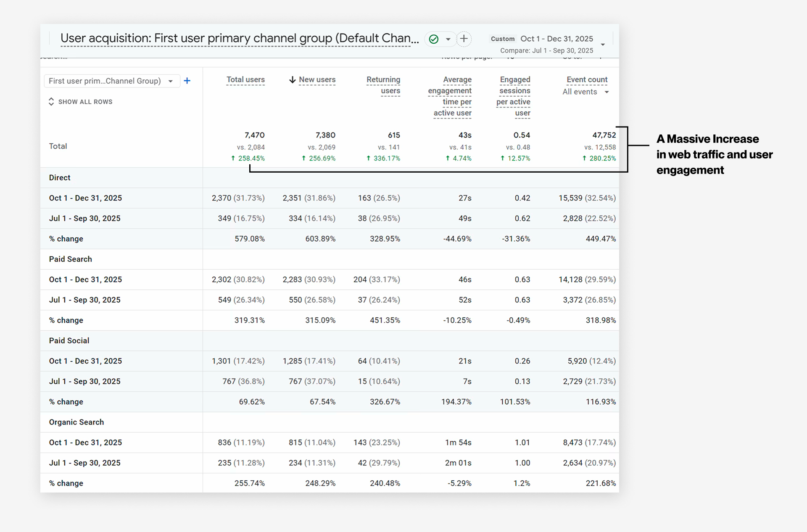Click the User acquisition report title
Viewport: 807px width, 532px height.
240,39
